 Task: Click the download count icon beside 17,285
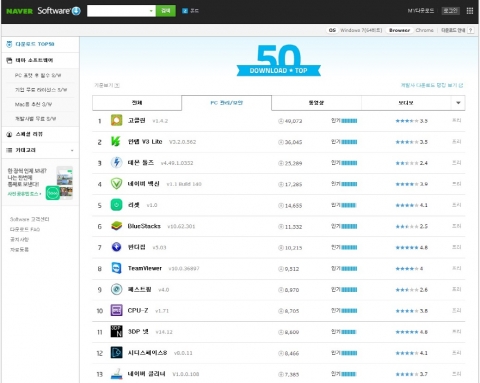point(281,184)
